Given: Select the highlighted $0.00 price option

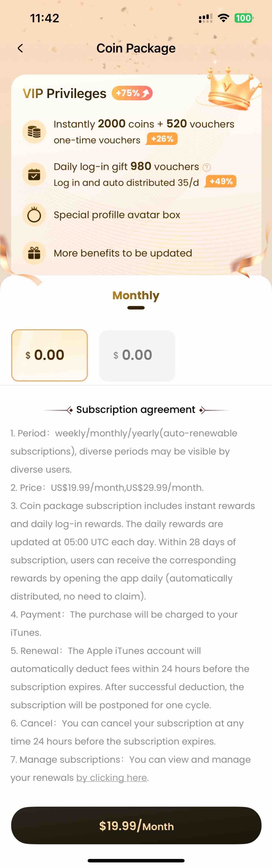Looking at the screenshot, I should coord(50,355).
